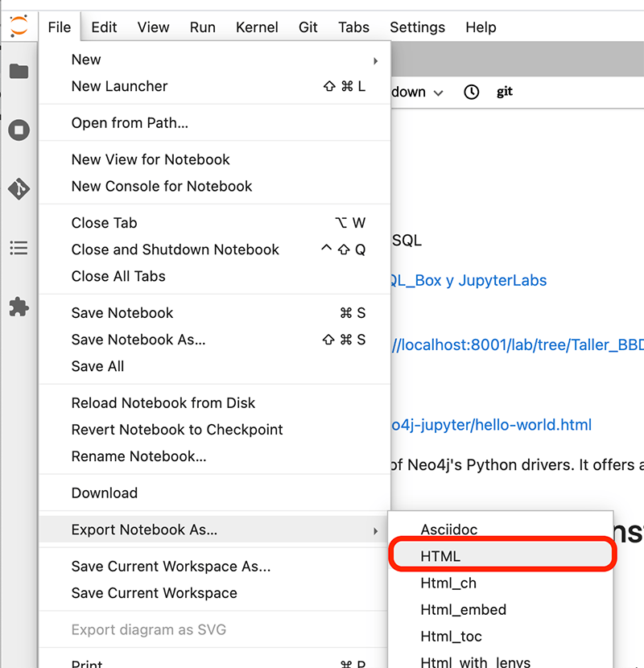Open the table of contents sidebar icon
Viewport: 644px width, 668px height.
19,248
